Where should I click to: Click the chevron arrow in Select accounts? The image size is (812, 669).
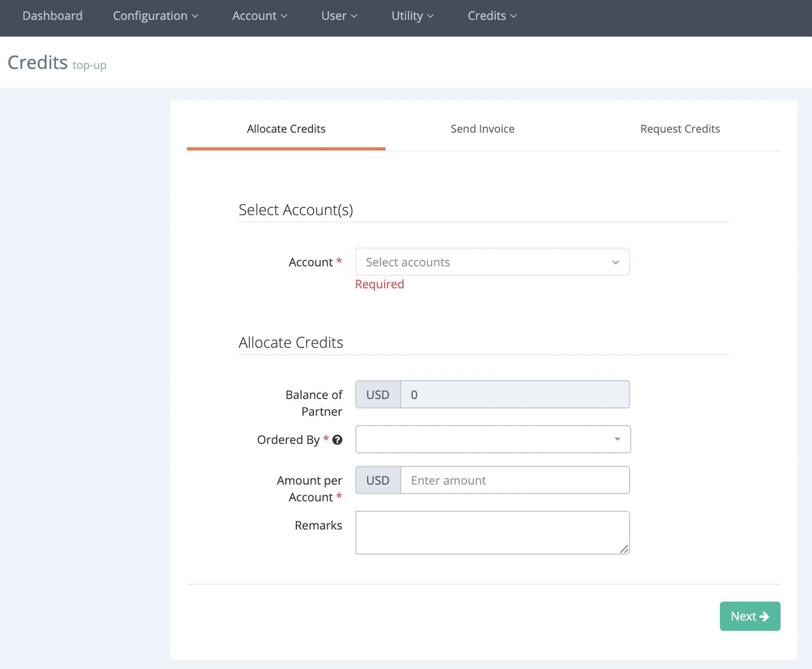(x=615, y=263)
